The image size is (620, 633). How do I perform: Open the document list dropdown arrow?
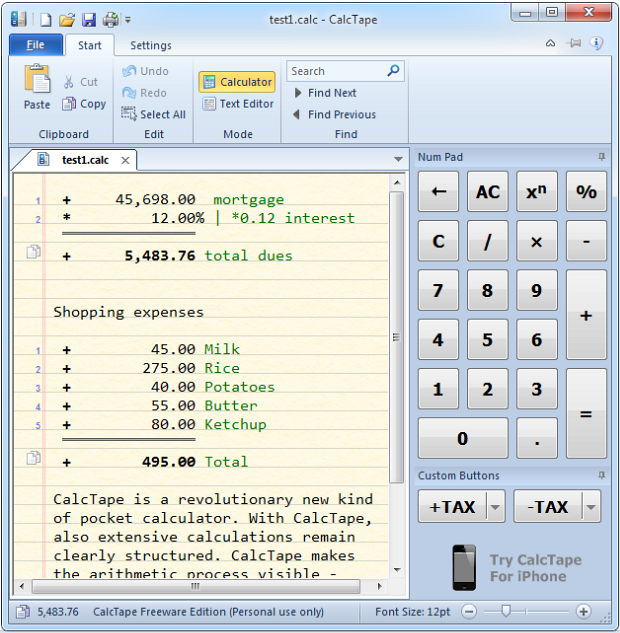point(398,159)
